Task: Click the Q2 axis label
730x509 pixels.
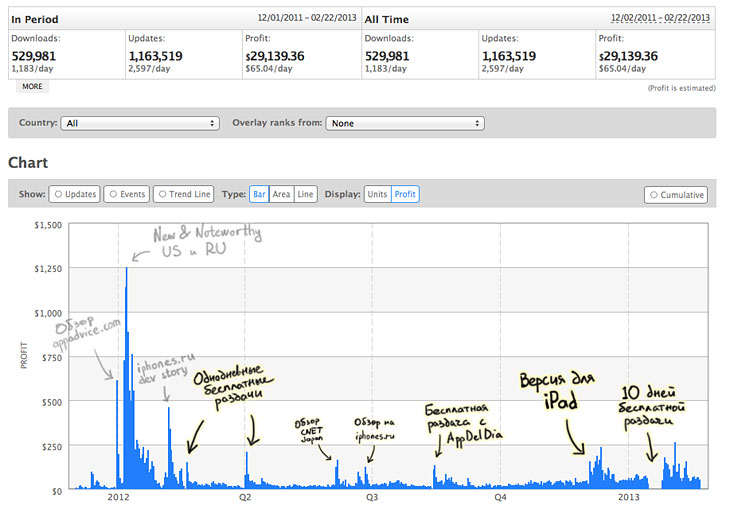Action: 245,497
